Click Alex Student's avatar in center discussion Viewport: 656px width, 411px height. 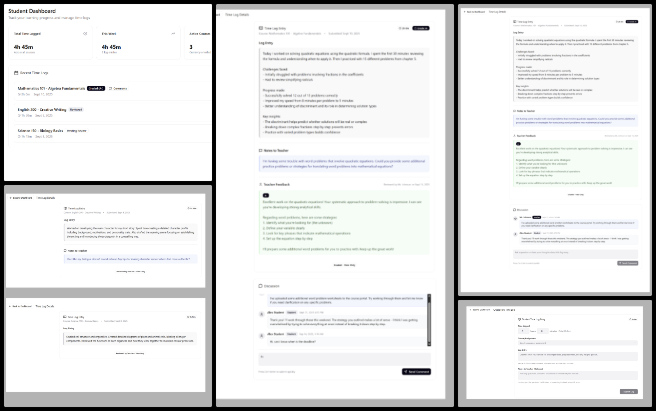263,313
